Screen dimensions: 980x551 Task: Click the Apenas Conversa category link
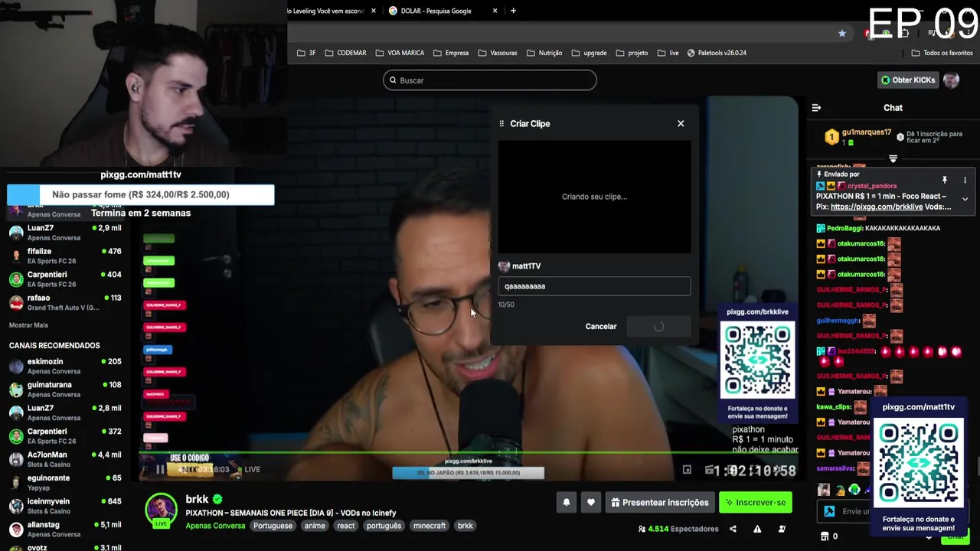pos(215,526)
